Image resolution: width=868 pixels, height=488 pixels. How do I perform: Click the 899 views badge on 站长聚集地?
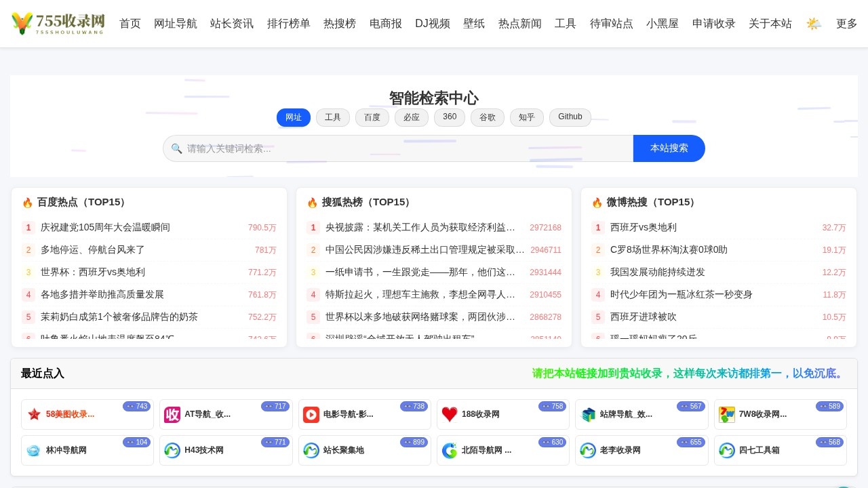point(414,442)
